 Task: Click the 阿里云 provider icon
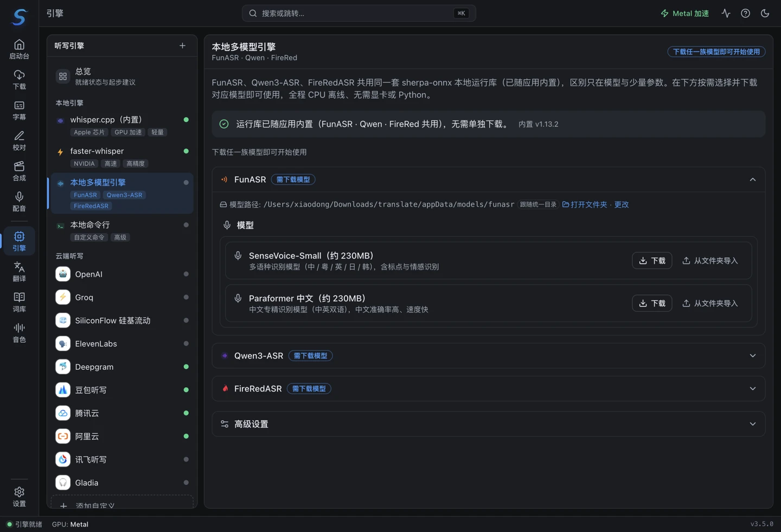click(63, 436)
